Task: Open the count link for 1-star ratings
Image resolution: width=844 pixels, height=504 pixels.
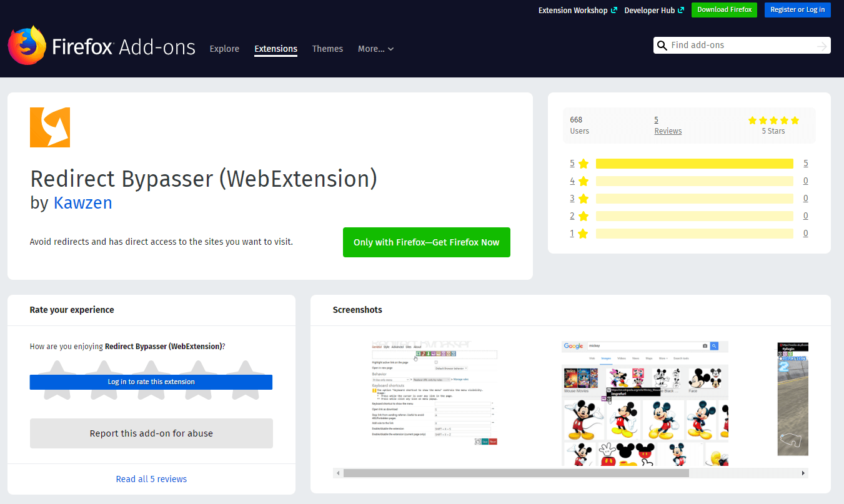Action: pyautogui.click(x=806, y=234)
